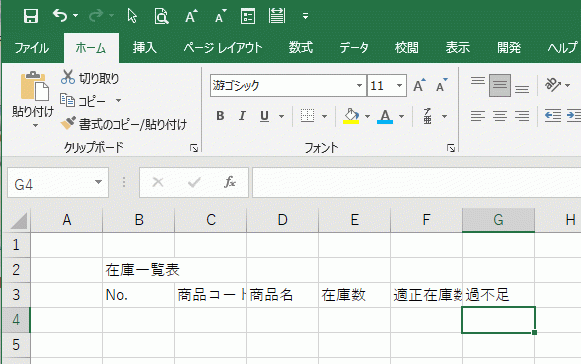This screenshot has width=581, height=364.
Task: Open the データ tab
Action: [354, 48]
